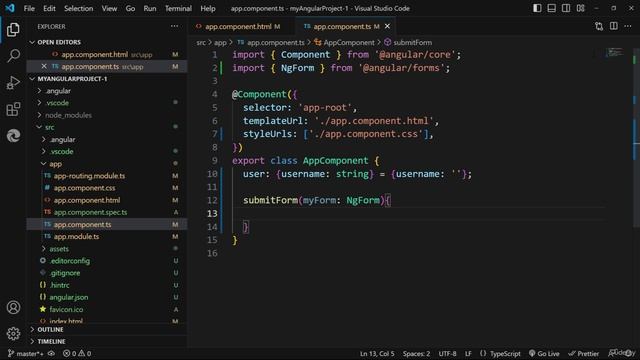640x360 pixels.
Task: Click the editor minimap preview
Action: pos(614,52)
